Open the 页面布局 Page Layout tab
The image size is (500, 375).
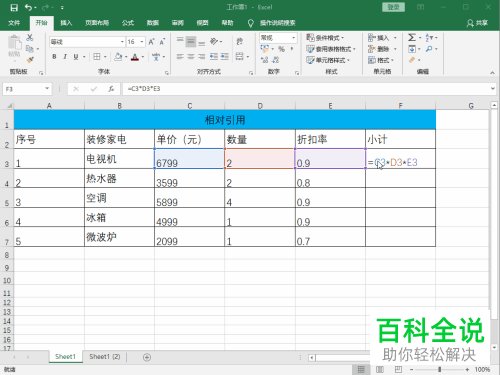(97, 23)
